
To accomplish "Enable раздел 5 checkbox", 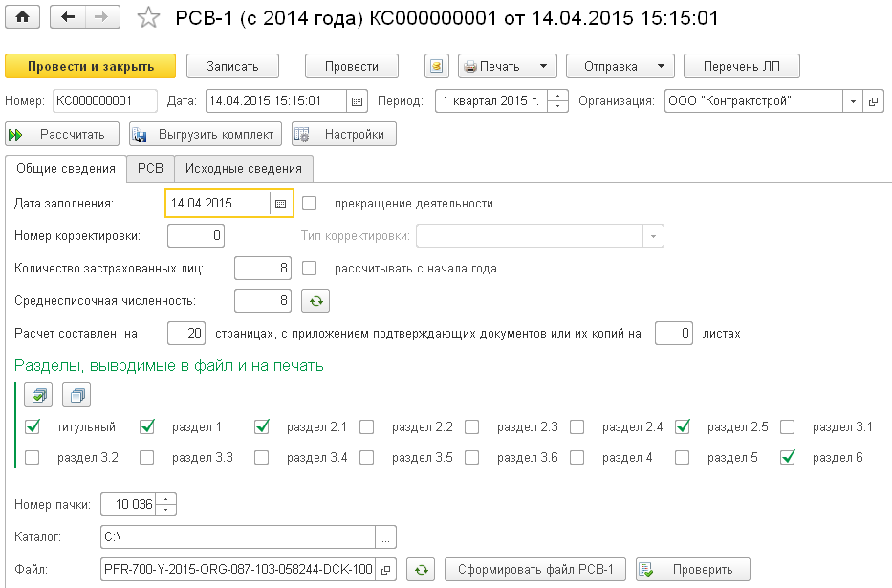I will coord(683,457).
